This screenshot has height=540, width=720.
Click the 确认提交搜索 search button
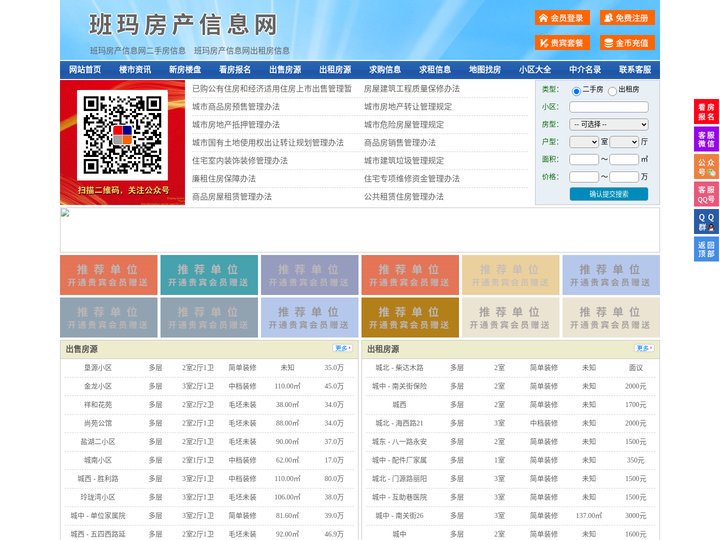pos(609,194)
